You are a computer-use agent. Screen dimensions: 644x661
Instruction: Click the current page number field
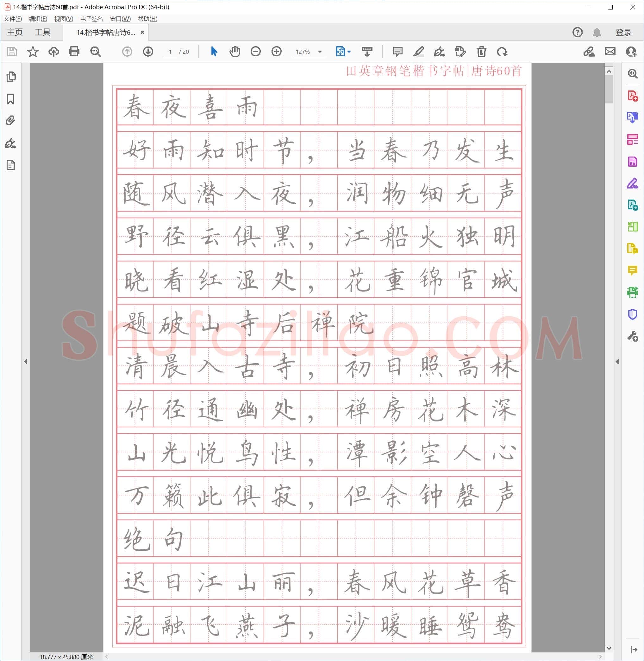click(170, 52)
